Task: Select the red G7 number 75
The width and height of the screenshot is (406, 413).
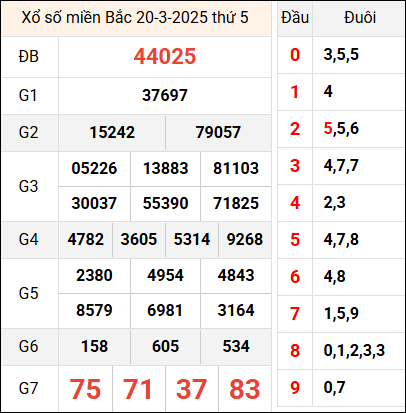Action: click(85, 389)
